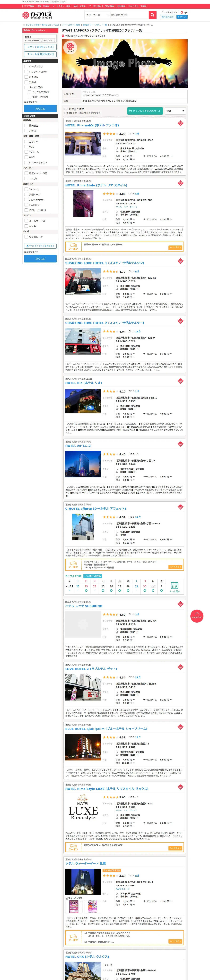The image size is (210, 980).
Task: Click the page top round button
Action: [x=197, y=616]
